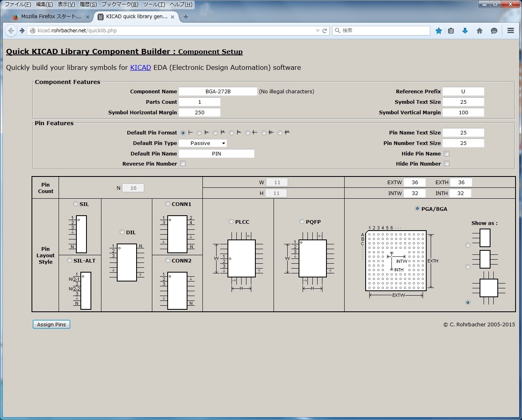Open the Downloads arrow icon
The image size is (522, 420).
(x=465, y=30)
